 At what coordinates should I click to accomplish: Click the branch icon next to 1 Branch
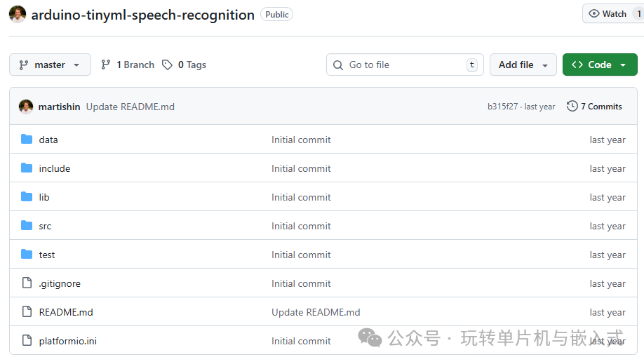[106, 65]
